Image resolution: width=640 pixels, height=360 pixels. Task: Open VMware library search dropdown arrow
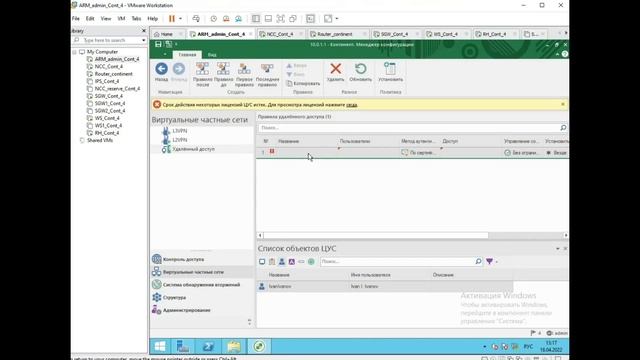pos(144,40)
